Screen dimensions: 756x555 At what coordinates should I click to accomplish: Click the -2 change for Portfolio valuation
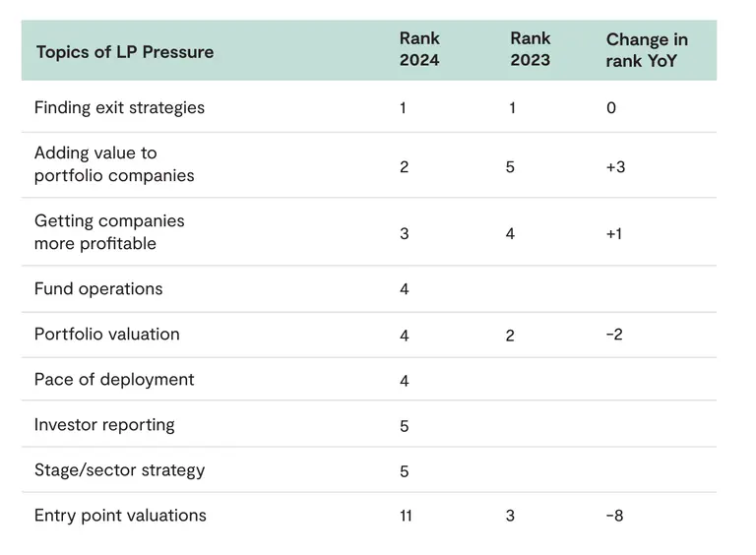click(x=614, y=335)
